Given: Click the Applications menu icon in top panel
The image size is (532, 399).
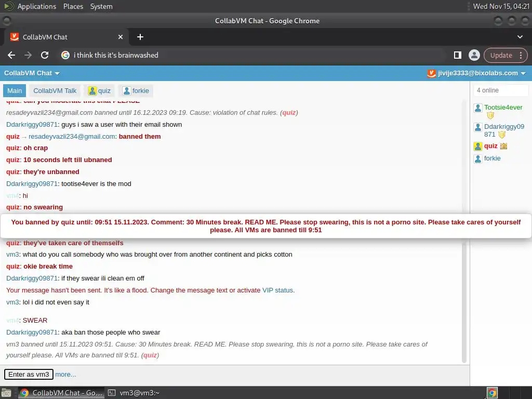Looking at the screenshot, I should pyautogui.click(x=9, y=6).
